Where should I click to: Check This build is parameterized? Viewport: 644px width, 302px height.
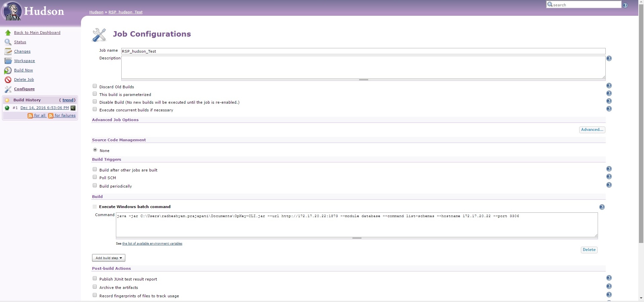[x=95, y=94]
